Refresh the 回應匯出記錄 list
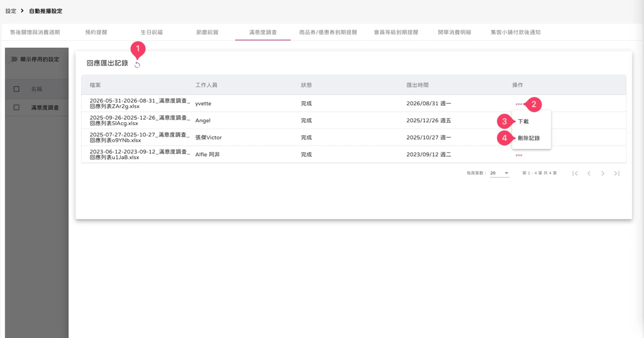This screenshot has width=644, height=338. point(137,65)
